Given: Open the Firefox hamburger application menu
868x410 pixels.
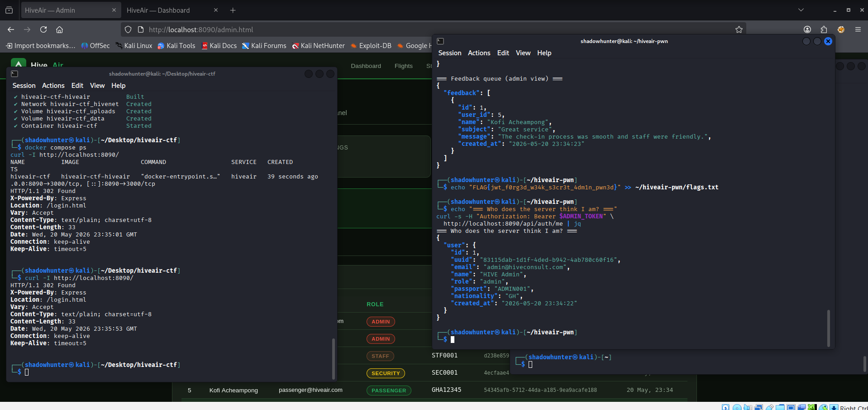Looking at the screenshot, I should coord(858,29).
